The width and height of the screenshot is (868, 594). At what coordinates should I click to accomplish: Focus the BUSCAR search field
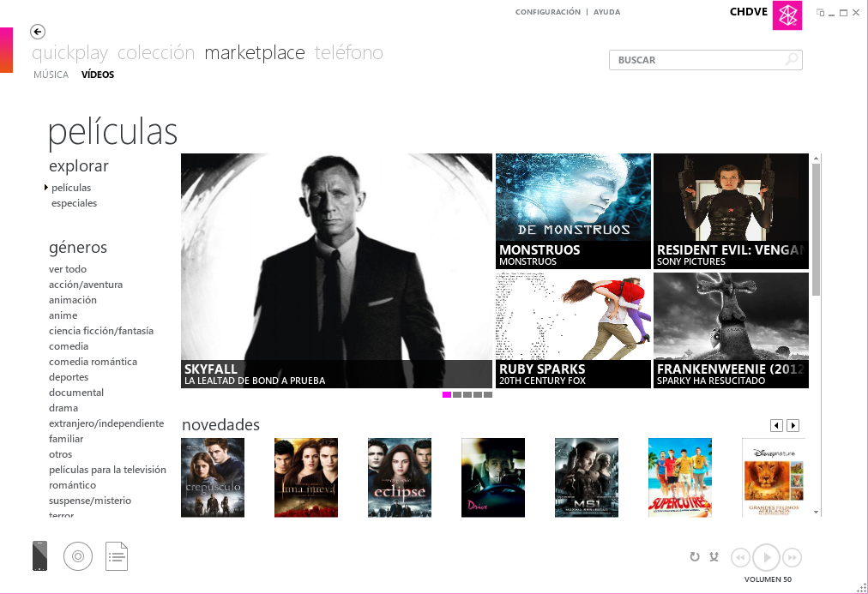point(706,60)
